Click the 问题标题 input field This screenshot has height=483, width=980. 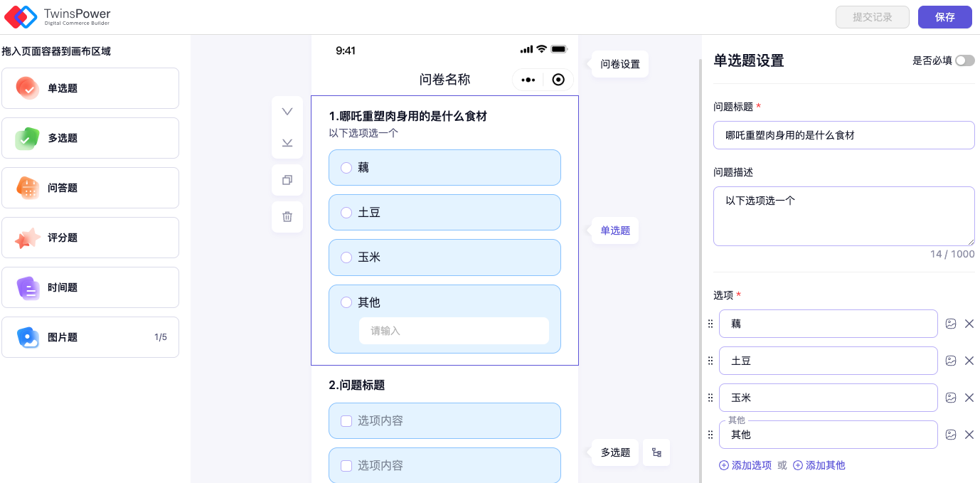pos(843,135)
